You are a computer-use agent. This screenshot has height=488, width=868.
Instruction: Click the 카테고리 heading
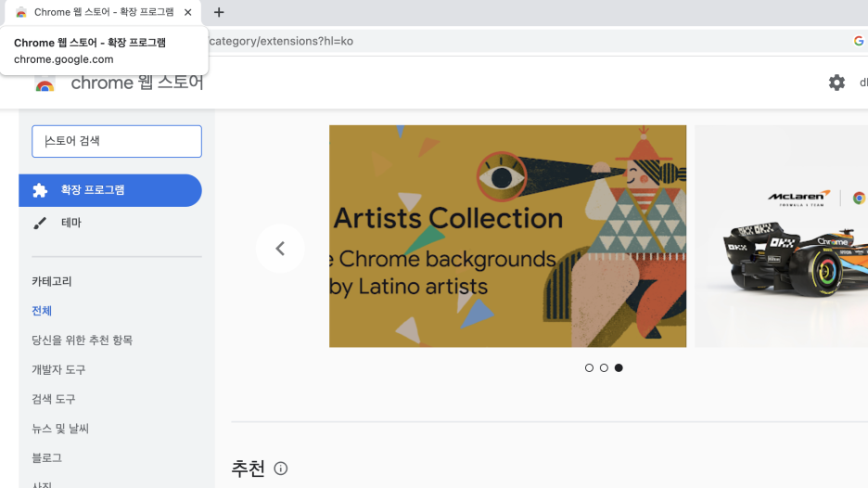point(52,281)
